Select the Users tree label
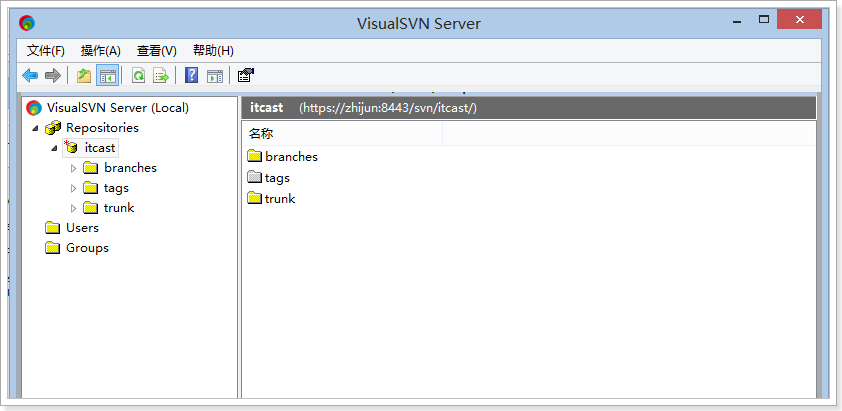 point(82,228)
